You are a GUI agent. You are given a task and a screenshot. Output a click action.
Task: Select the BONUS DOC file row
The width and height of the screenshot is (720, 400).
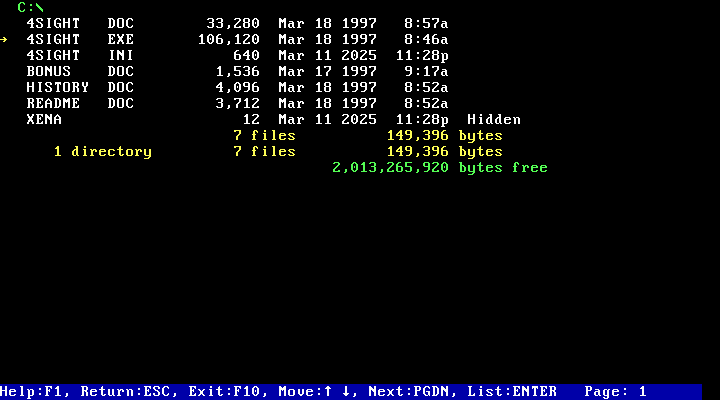tap(237, 72)
